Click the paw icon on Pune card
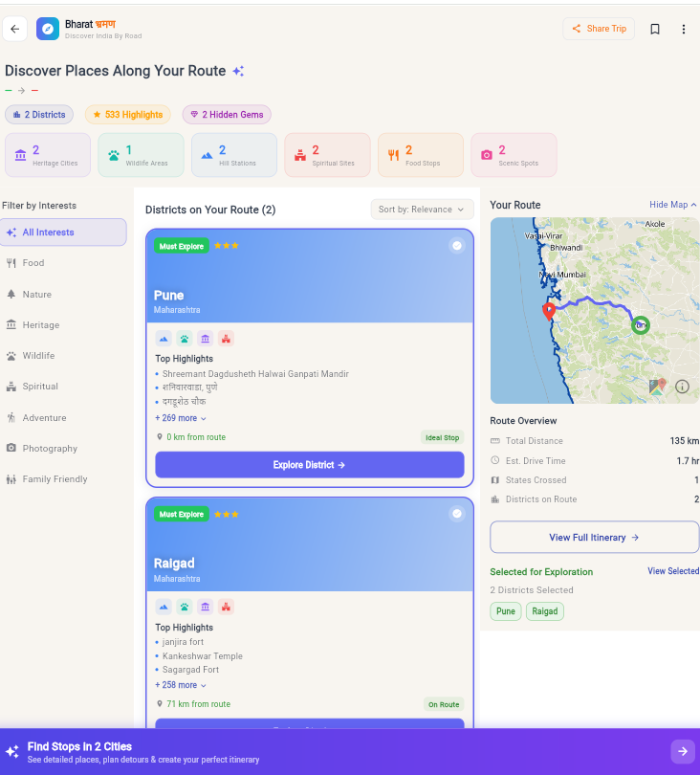Screen dimensions: 700x775 click(185, 339)
